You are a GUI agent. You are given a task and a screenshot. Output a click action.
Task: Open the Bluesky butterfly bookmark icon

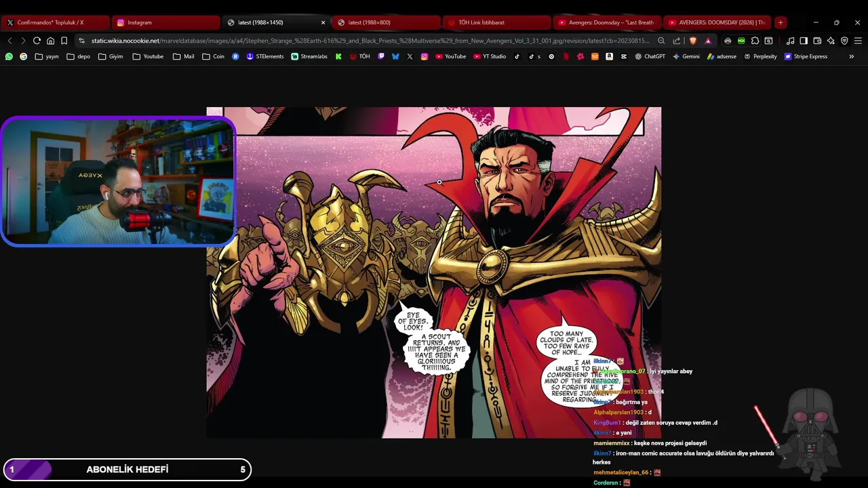(x=395, y=56)
